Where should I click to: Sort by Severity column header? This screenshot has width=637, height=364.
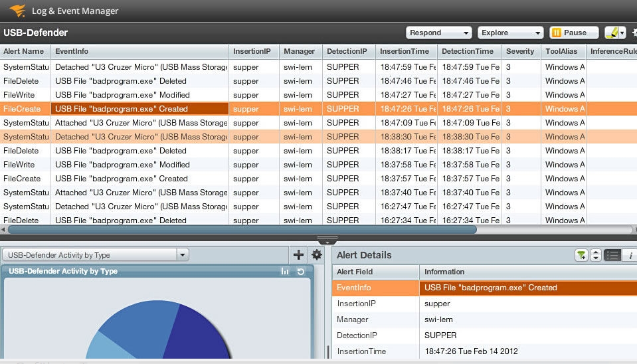[521, 51]
